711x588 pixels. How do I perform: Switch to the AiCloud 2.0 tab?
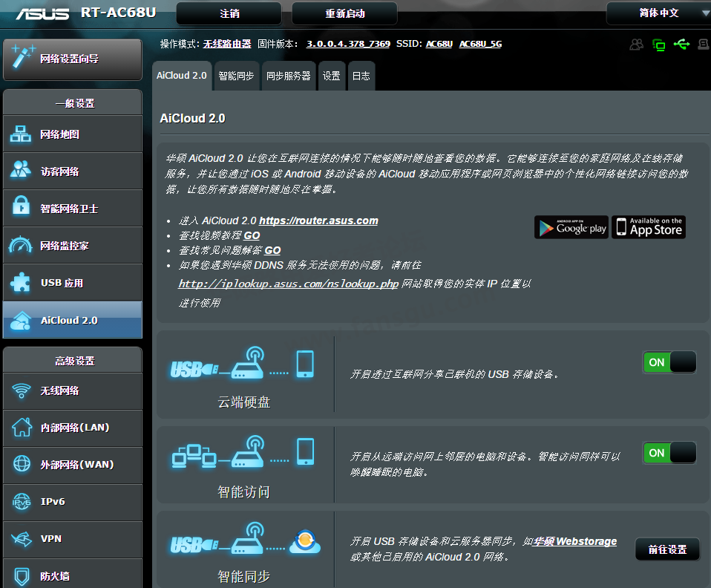tap(181, 76)
